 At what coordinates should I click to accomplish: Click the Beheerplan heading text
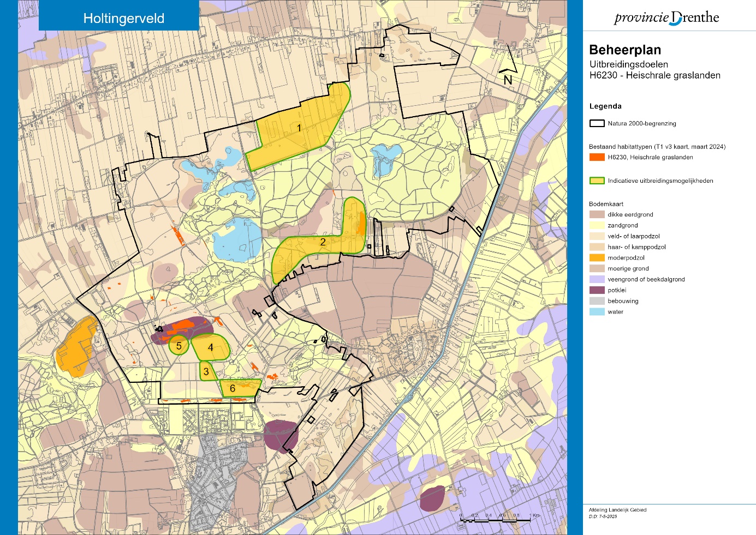tap(625, 50)
